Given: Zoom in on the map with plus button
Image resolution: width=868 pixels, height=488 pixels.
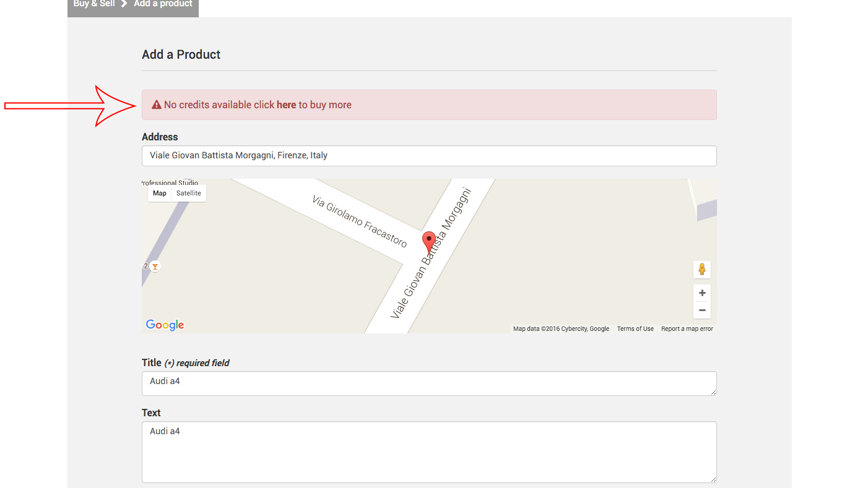Looking at the screenshot, I should (x=701, y=293).
